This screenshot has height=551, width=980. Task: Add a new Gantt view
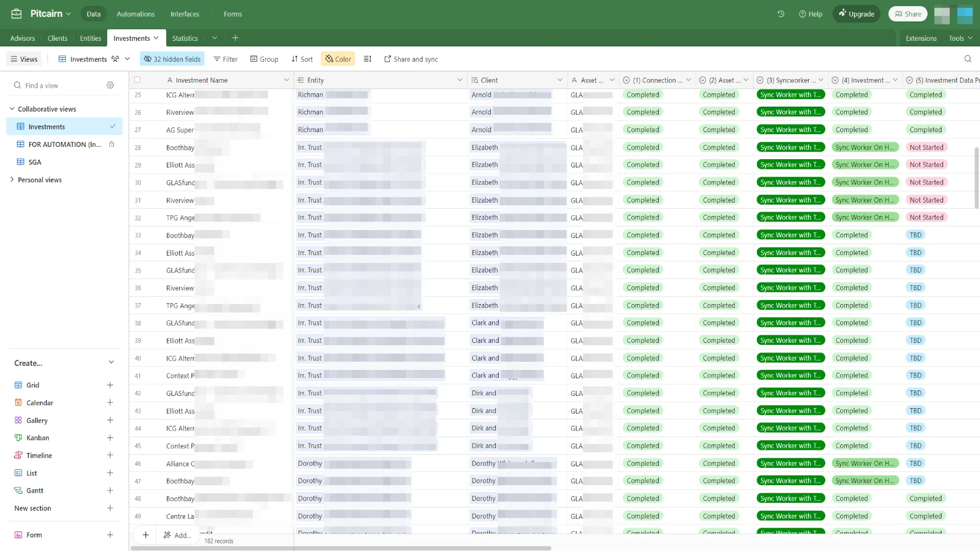110,490
